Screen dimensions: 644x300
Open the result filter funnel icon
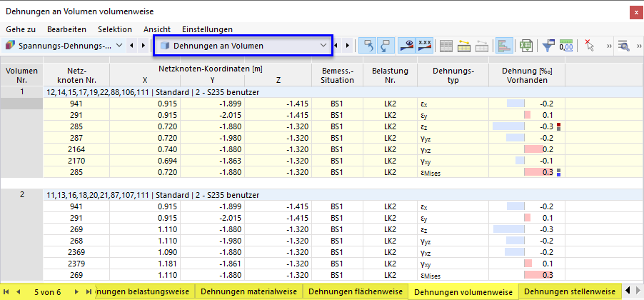click(x=548, y=46)
